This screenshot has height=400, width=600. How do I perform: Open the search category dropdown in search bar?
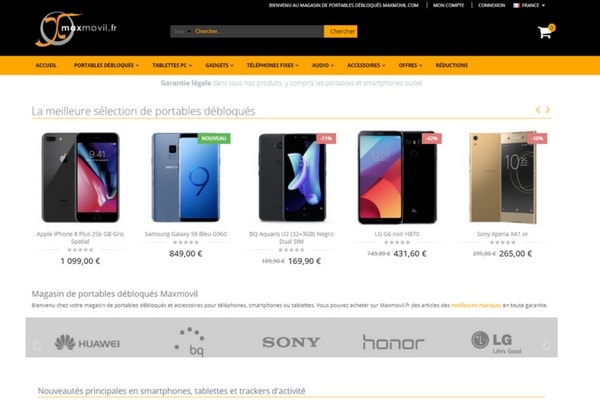[x=182, y=31]
